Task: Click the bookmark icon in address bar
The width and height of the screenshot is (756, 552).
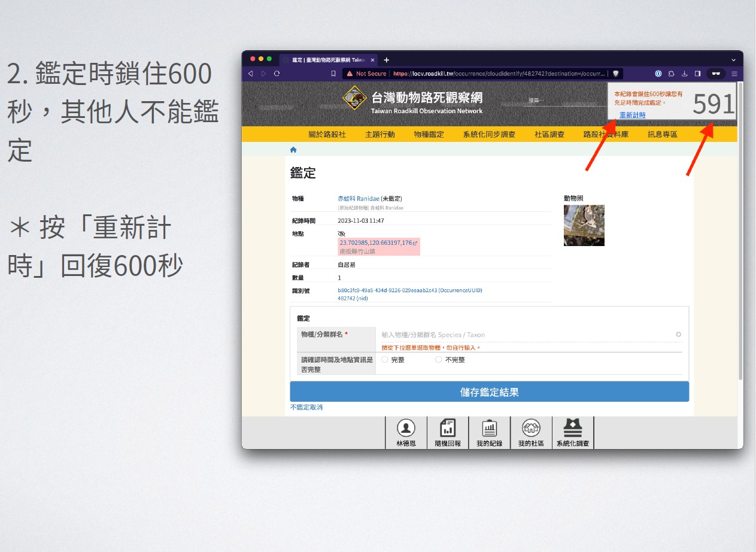Action: click(x=333, y=74)
